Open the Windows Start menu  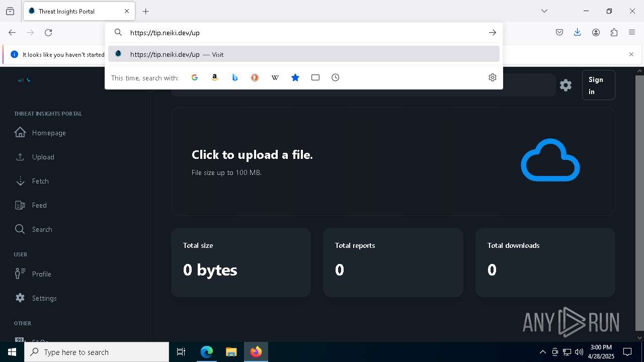(x=12, y=352)
